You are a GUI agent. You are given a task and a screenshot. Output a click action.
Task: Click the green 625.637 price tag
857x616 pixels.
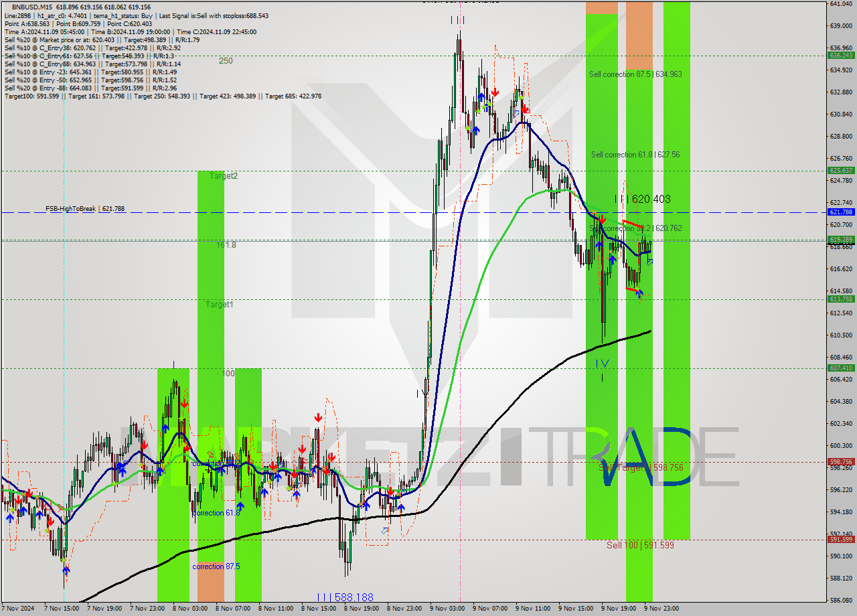[841, 170]
